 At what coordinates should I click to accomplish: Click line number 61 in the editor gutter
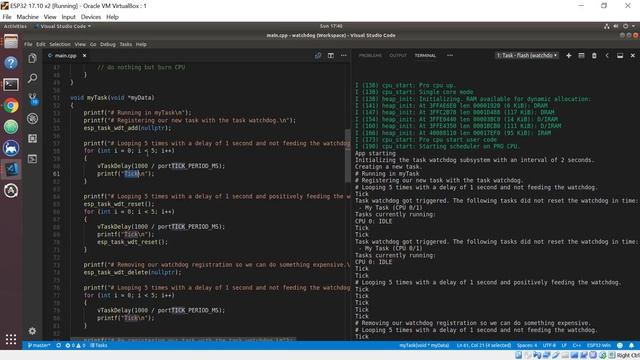coord(56,173)
